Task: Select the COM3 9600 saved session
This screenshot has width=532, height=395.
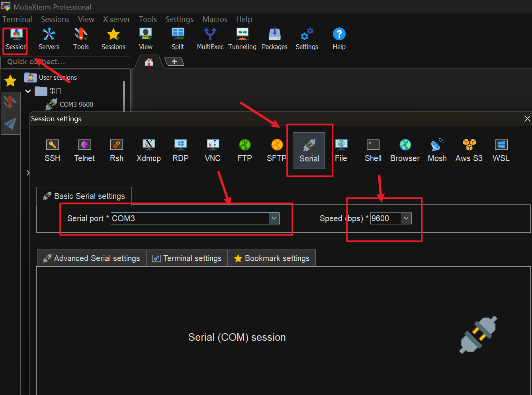Action: click(69, 104)
